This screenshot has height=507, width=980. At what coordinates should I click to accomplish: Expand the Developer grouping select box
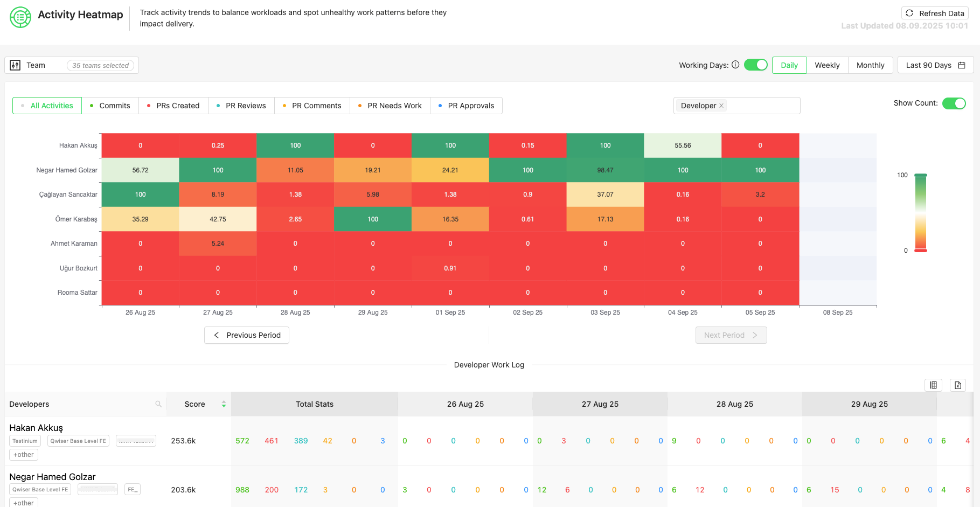pos(762,106)
